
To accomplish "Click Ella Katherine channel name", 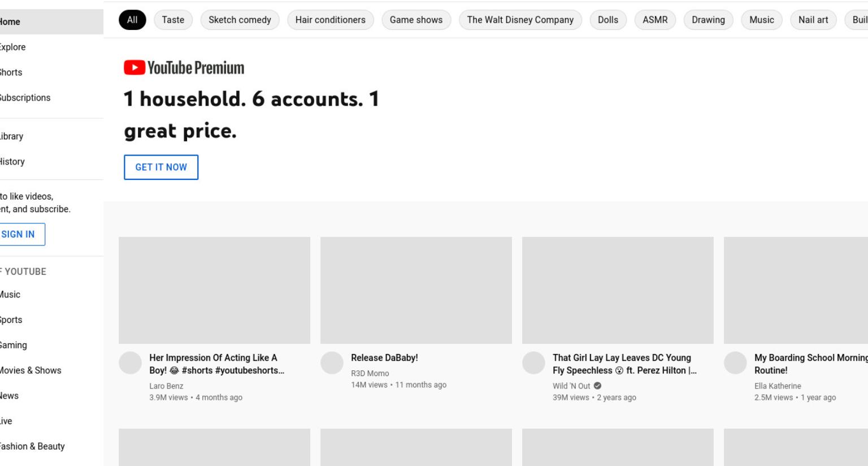I will [x=778, y=386].
